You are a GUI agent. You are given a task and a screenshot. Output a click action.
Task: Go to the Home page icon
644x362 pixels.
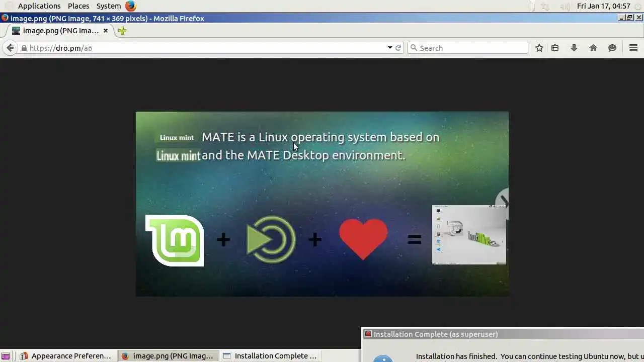[x=593, y=48]
